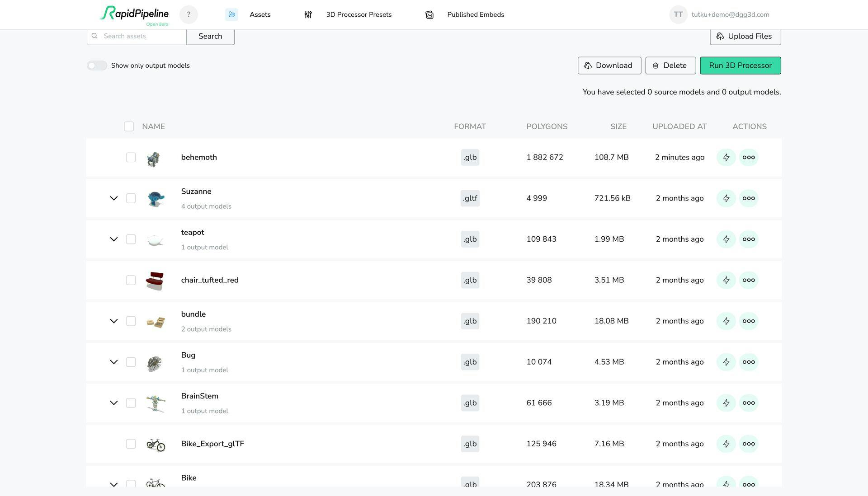Image resolution: width=868 pixels, height=496 pixels.
Task: Click the Upload Files button
Action: 745,36
